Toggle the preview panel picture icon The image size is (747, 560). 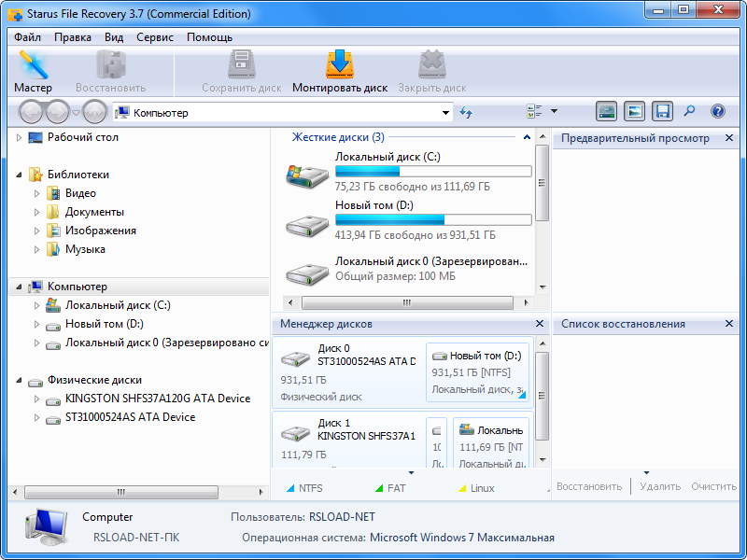pos(635,112)
